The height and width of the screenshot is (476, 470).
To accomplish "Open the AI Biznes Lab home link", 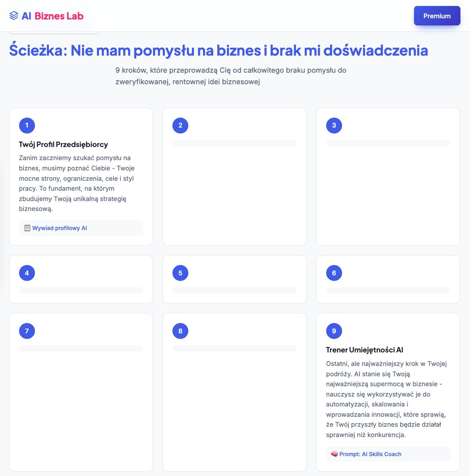I will click(46, 16).
